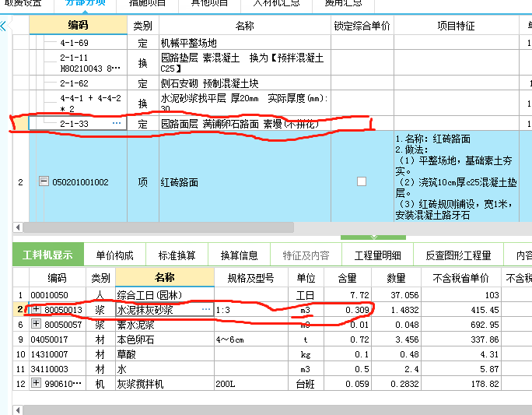Click the 0.309 quantity content cell
This screenshot has width=532, height=415.
(348, 309)
